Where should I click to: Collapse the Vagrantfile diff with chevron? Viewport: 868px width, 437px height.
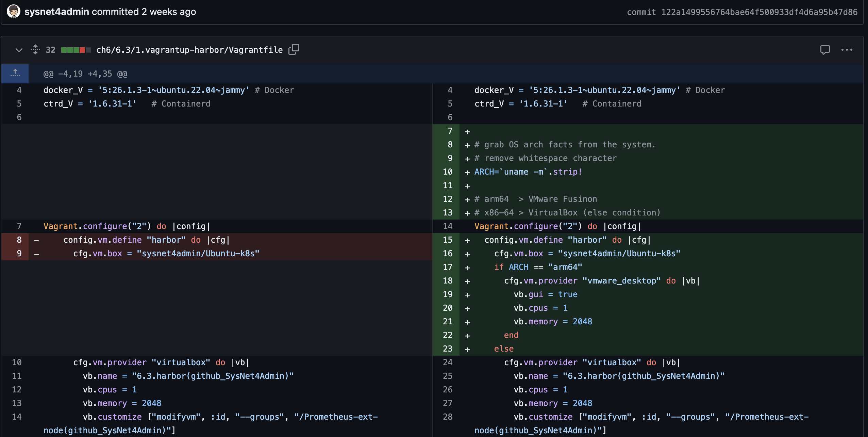point(19,50)
